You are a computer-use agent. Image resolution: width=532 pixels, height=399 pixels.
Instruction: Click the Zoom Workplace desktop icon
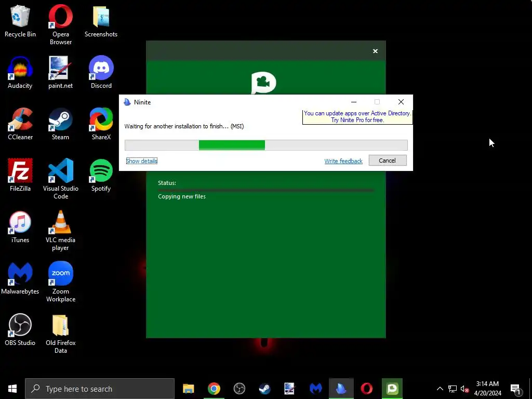tap(61, 282)
